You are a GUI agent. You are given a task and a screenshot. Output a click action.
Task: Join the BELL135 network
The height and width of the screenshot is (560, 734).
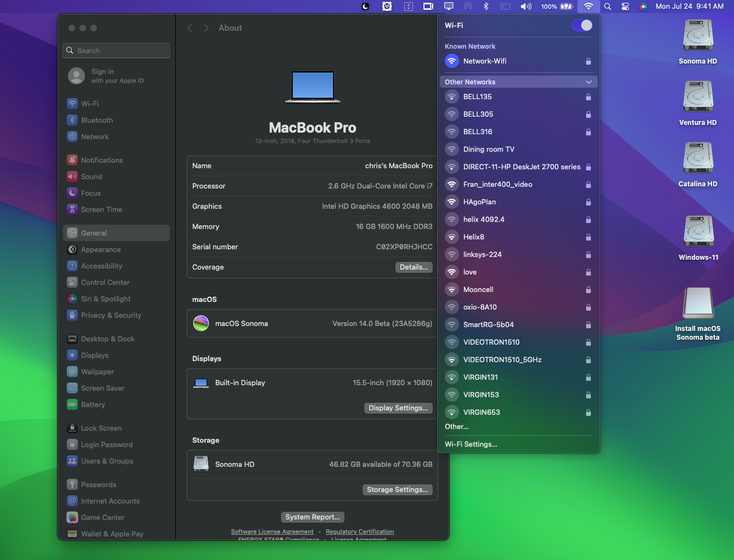click(x=518, y=96)
